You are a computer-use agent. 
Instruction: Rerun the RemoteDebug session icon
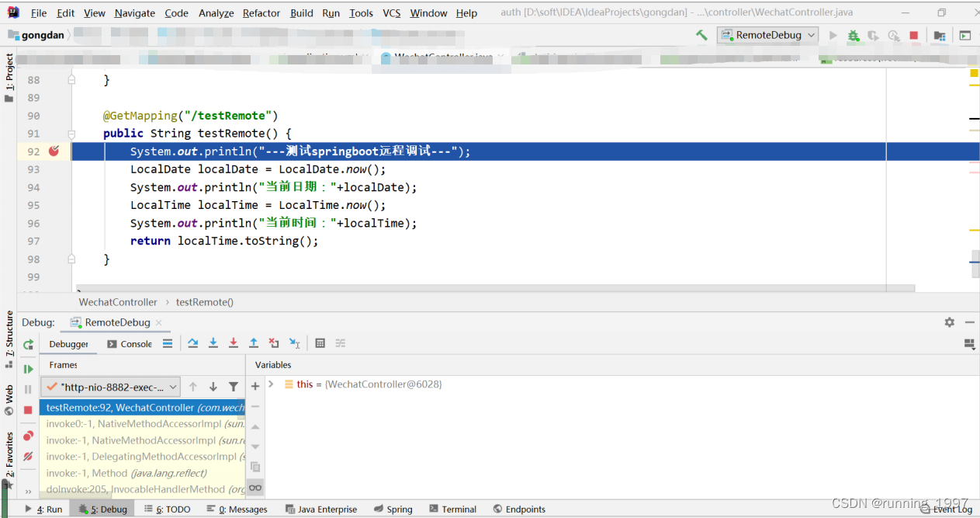click(28, 344)
